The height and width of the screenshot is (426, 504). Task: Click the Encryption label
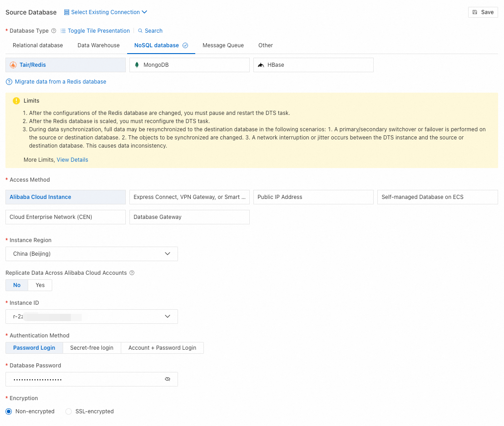[x=24, y=398]
